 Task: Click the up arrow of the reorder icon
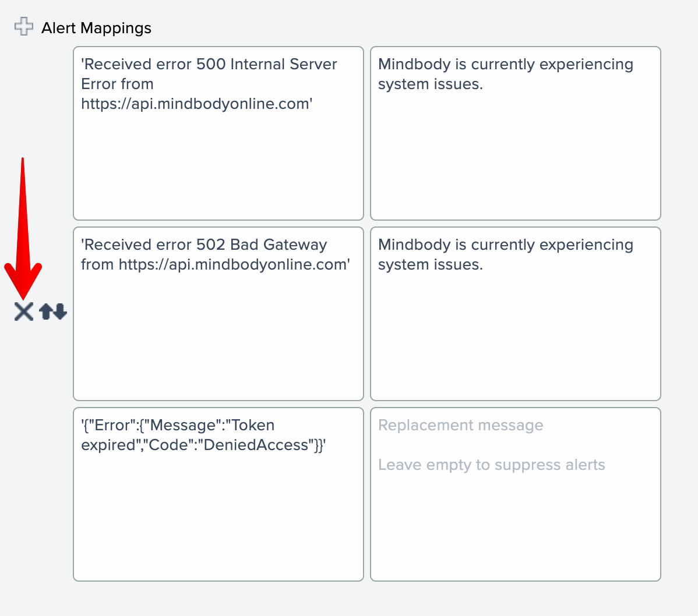pyautogui.click(x=46, y=312)
